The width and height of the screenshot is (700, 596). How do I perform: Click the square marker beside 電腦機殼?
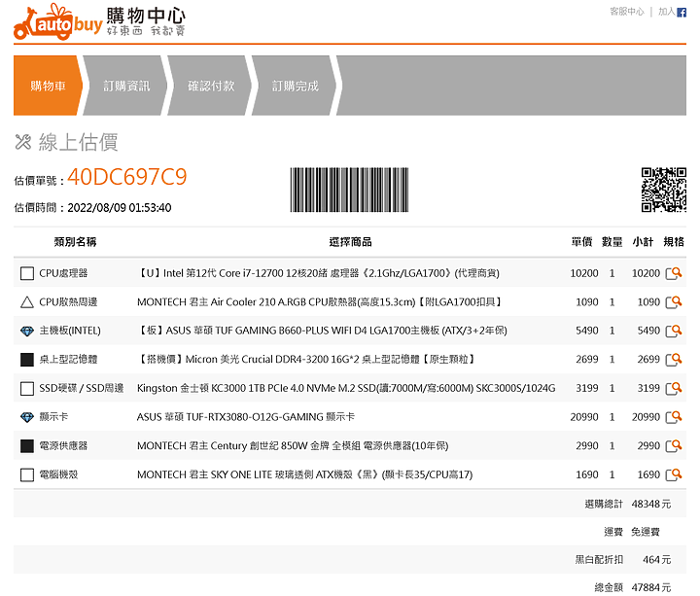pyautogui.click(x=27, y=474)
